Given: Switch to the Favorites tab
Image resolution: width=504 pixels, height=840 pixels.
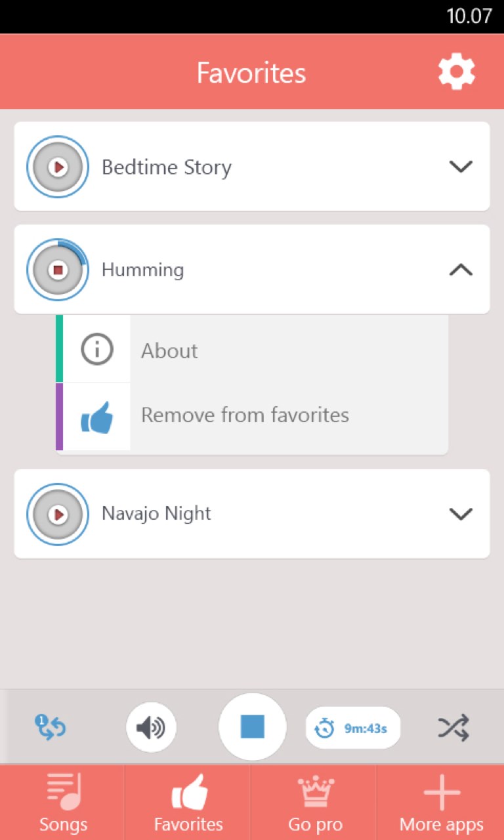Looking at the screenshot, I should click(x=188, y=803).
